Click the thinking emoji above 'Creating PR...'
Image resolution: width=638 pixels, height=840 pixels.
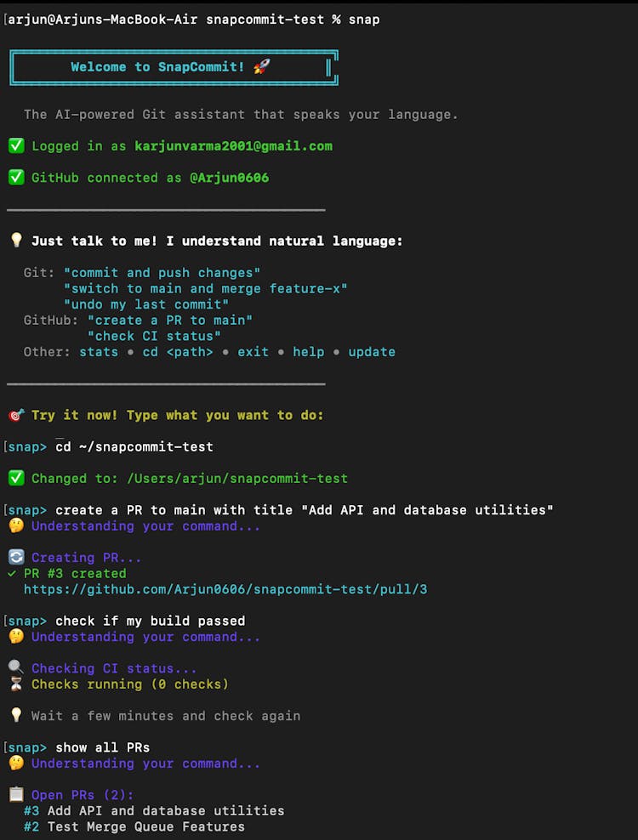16,526
